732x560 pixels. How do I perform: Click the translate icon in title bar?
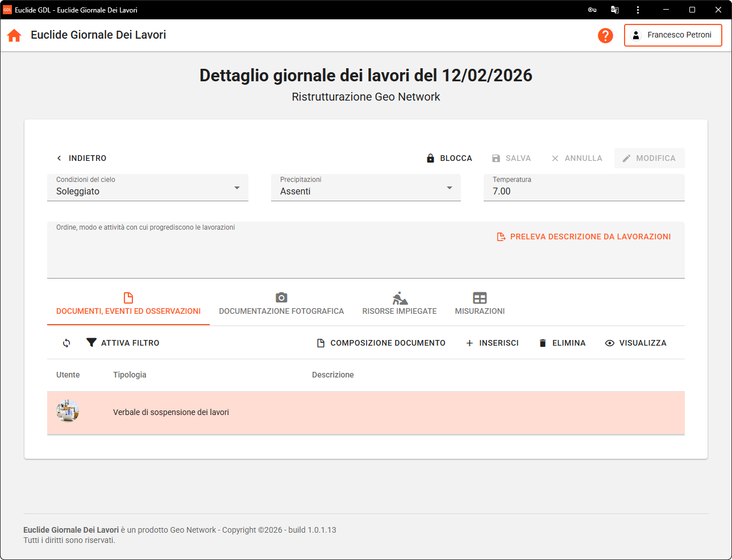click(x=614, y=10)
